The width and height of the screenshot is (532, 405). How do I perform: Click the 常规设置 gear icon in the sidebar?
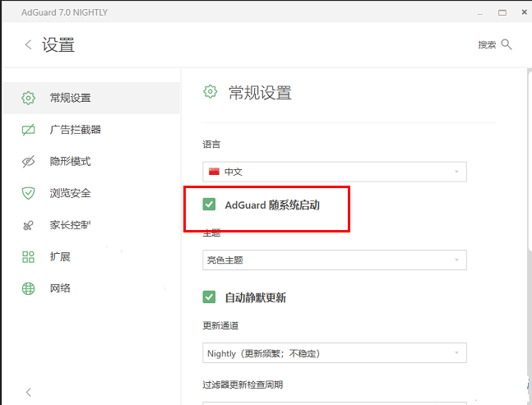(28, 98)
